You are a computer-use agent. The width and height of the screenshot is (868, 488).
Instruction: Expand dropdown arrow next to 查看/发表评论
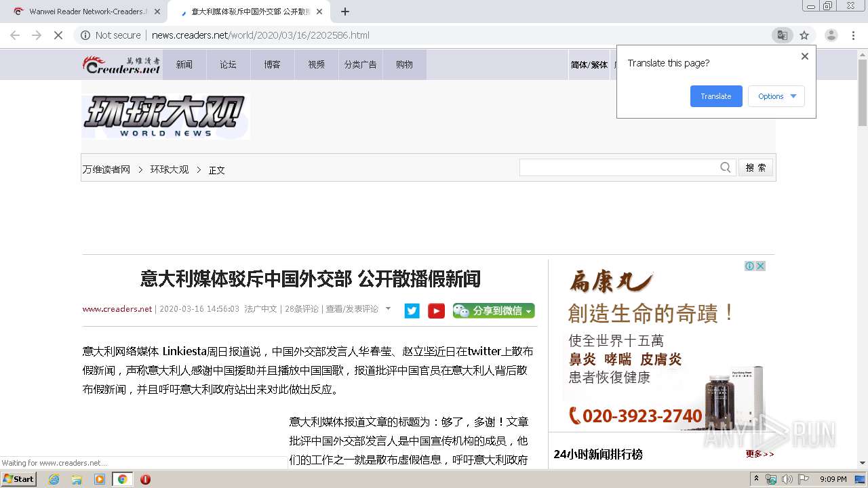(x=388, y=308)
